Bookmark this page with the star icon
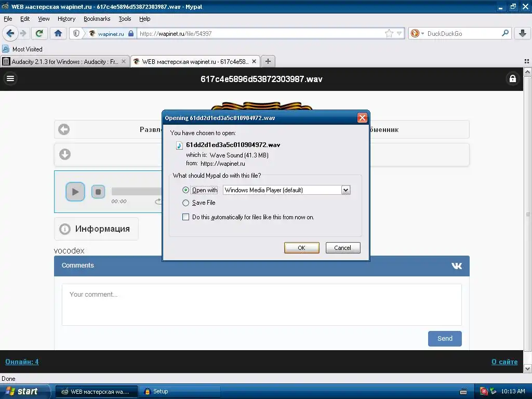 (389, 33)
